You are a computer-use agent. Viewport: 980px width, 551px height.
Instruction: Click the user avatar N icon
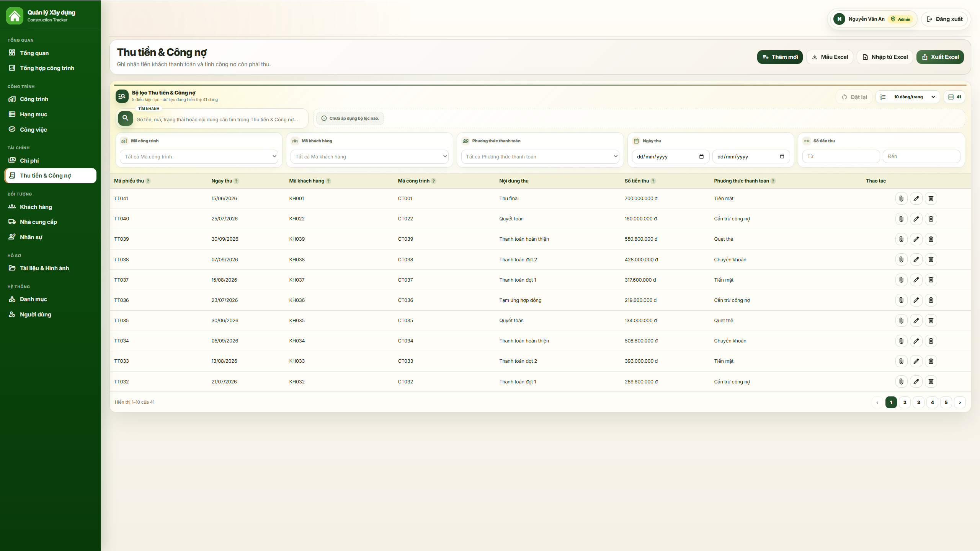point(839,19)
